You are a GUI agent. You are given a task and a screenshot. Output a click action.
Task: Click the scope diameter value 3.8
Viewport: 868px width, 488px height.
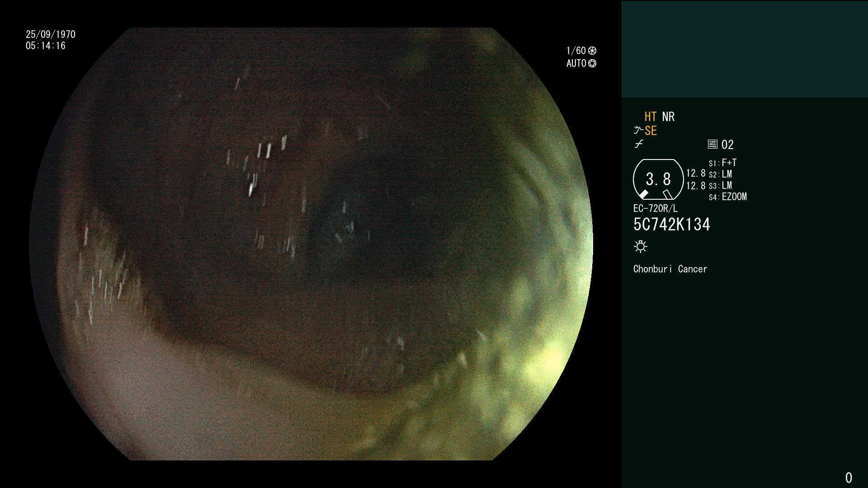coord(658,179)
